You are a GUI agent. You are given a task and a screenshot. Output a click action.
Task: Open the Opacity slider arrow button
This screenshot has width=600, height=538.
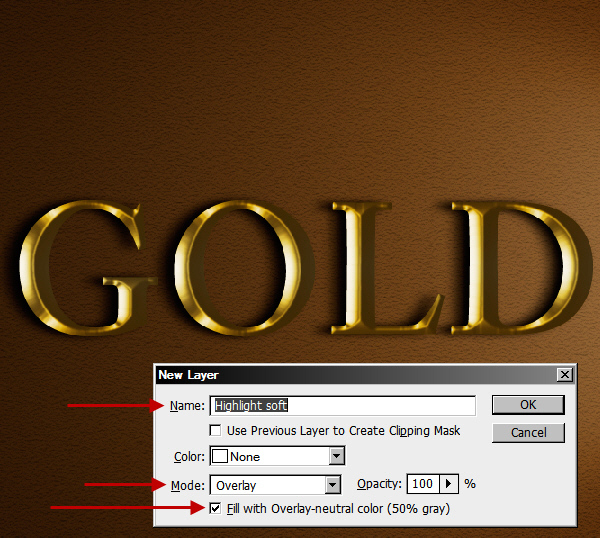pos(449,484)
